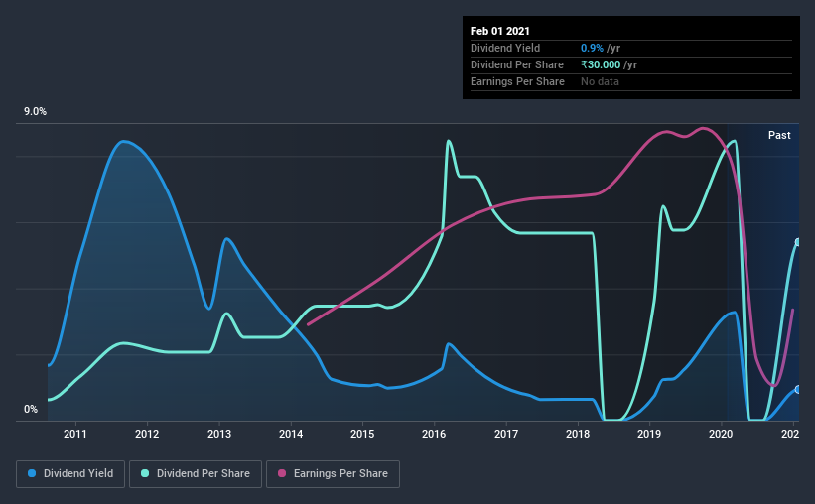Click the 0.9% Dividend Yield tooltip value

tap(592, 48)
